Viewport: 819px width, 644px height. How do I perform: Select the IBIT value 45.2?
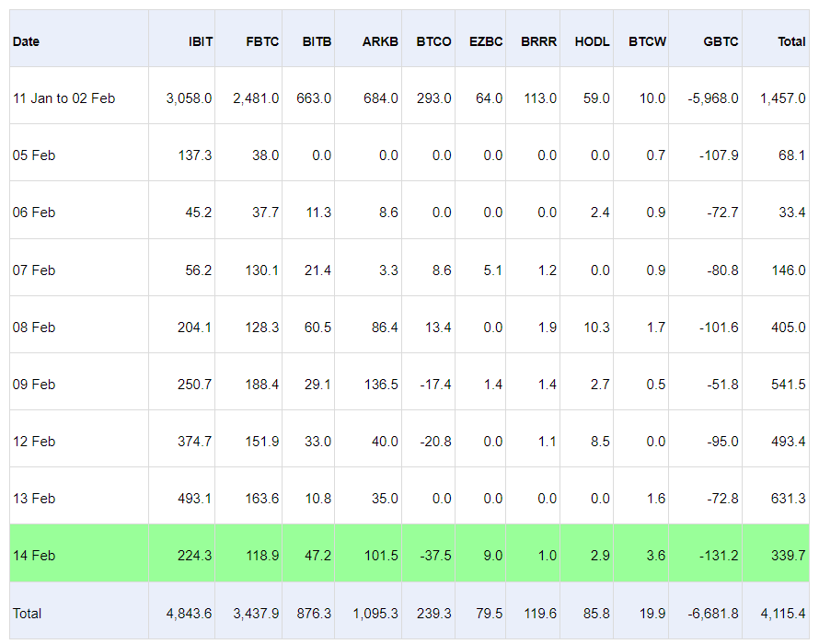click(199, 212)
